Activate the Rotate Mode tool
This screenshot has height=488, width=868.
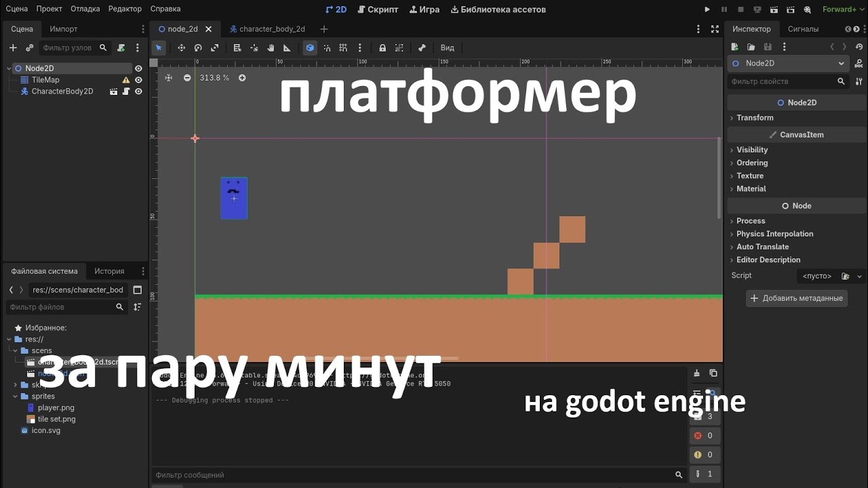click(x=198, y=48)
